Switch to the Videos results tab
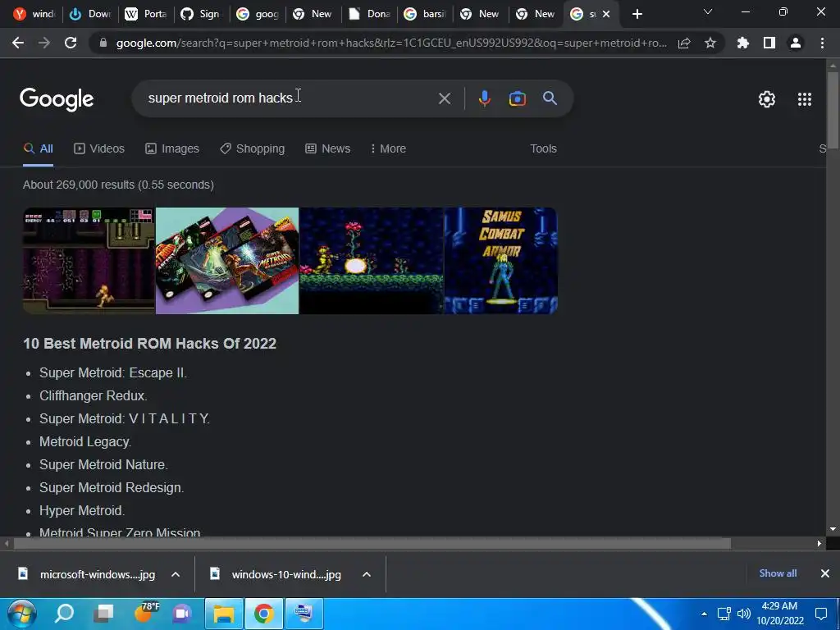This screenshot has width=840, height=630. point(99,148)
